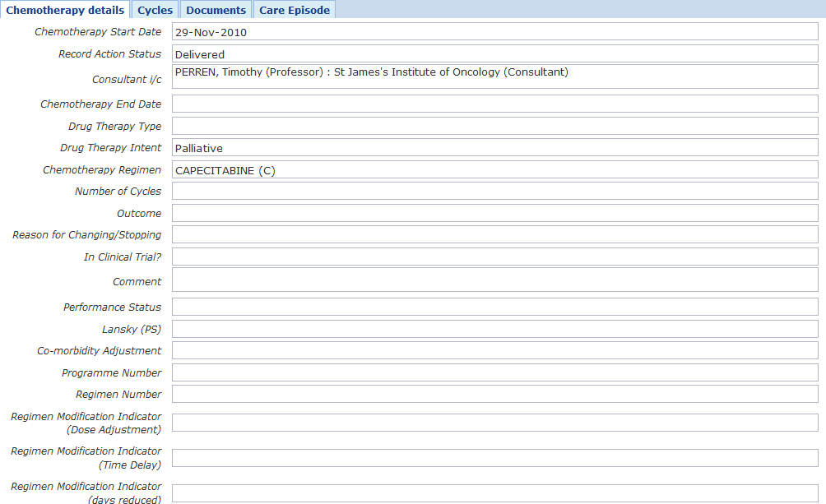The image size is (826, 504).
Task: Select the Record Action Status field
Action: [494, 54]
